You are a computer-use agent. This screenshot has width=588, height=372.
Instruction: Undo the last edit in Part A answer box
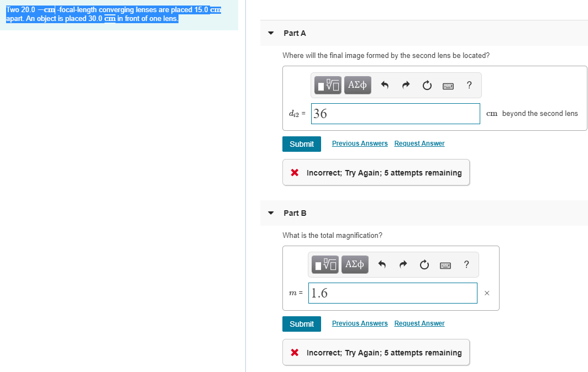tap(385, 85)
